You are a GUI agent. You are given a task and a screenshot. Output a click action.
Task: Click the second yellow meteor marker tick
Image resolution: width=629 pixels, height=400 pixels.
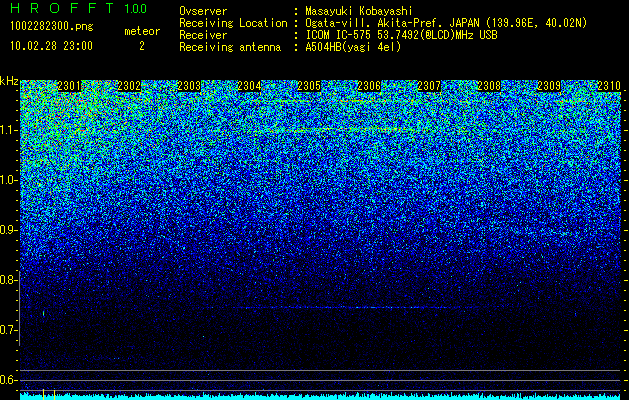click(54, 394)
